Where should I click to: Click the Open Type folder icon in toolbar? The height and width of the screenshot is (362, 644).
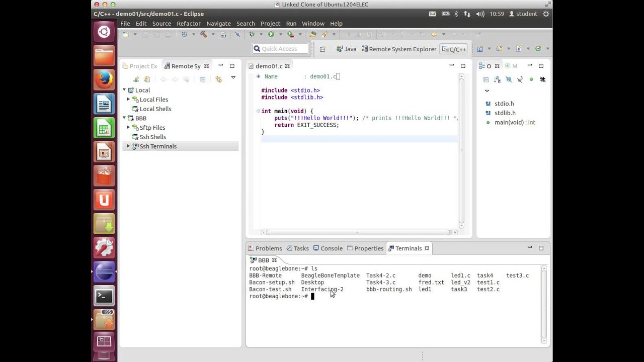point(313,34)
